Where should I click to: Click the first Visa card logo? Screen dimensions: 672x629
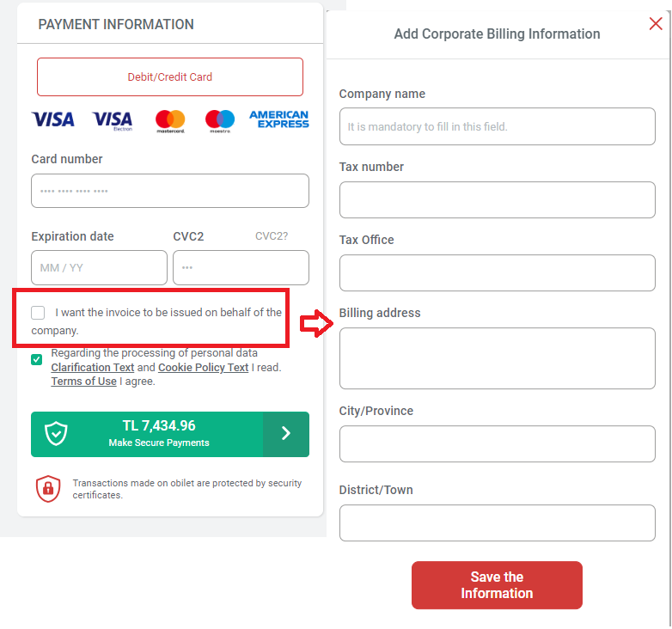pos(52,119)
